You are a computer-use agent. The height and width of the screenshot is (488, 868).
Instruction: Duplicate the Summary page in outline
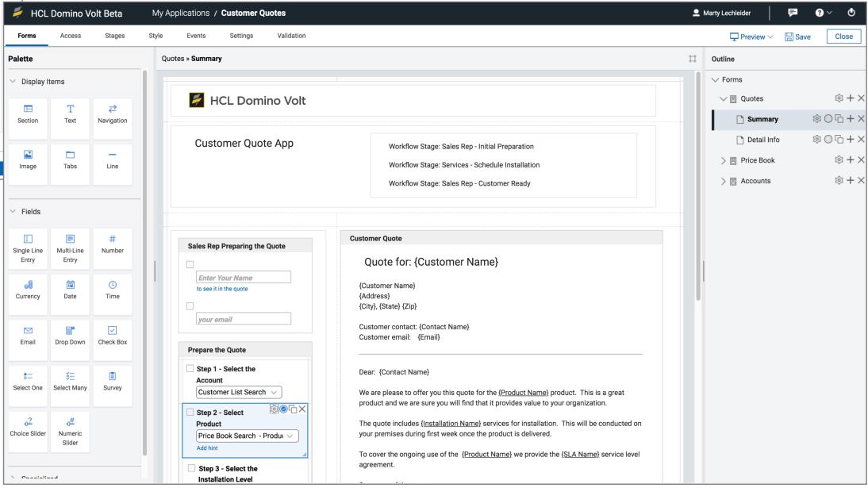[839, 118]
